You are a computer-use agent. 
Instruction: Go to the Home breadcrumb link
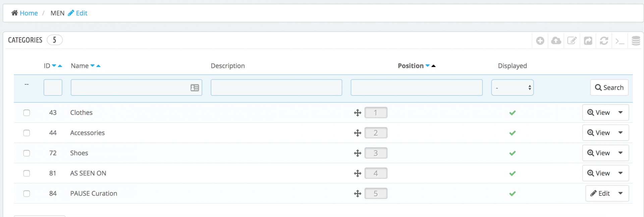29,13
